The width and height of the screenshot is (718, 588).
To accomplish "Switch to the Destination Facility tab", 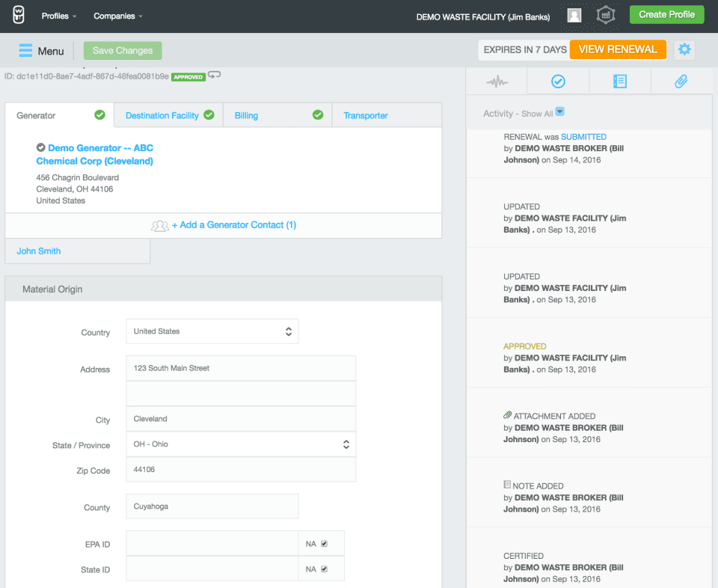I will pos(162,115).
